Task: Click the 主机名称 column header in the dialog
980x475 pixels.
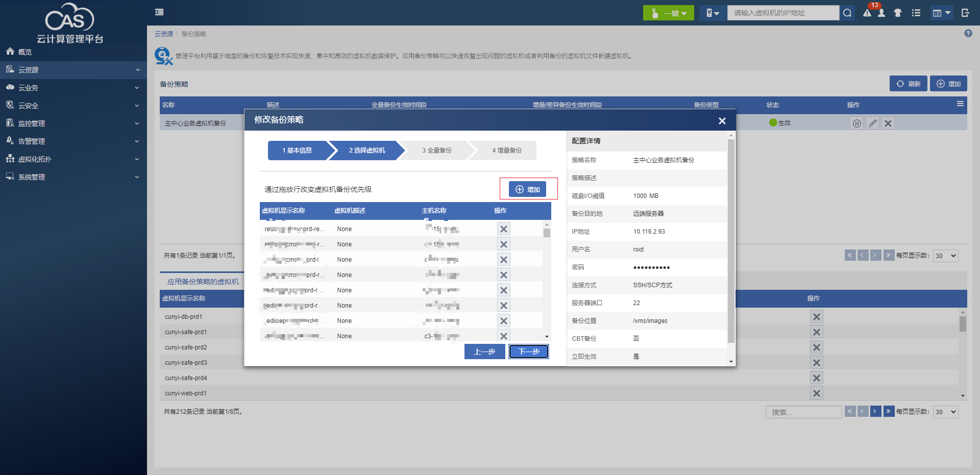Action: coord(434,211)
